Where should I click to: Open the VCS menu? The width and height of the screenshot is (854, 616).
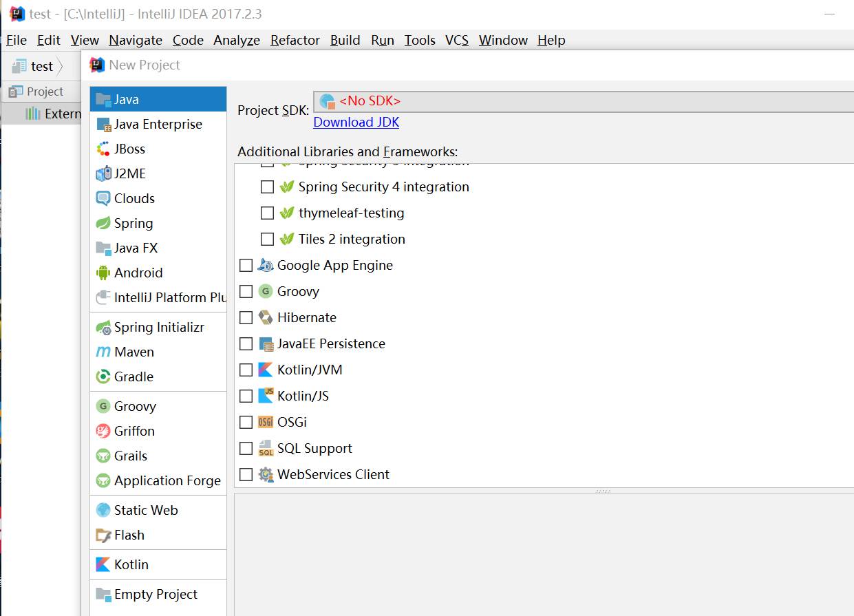[x=456, y=40]
